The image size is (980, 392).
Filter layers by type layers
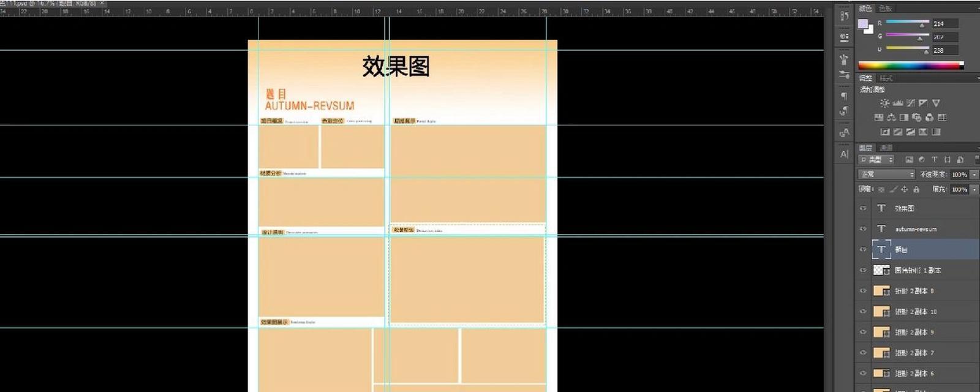(x=935, y=159)
